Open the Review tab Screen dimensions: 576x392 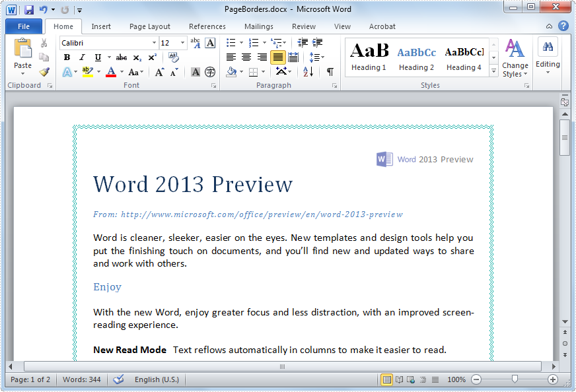click(304, 26)
